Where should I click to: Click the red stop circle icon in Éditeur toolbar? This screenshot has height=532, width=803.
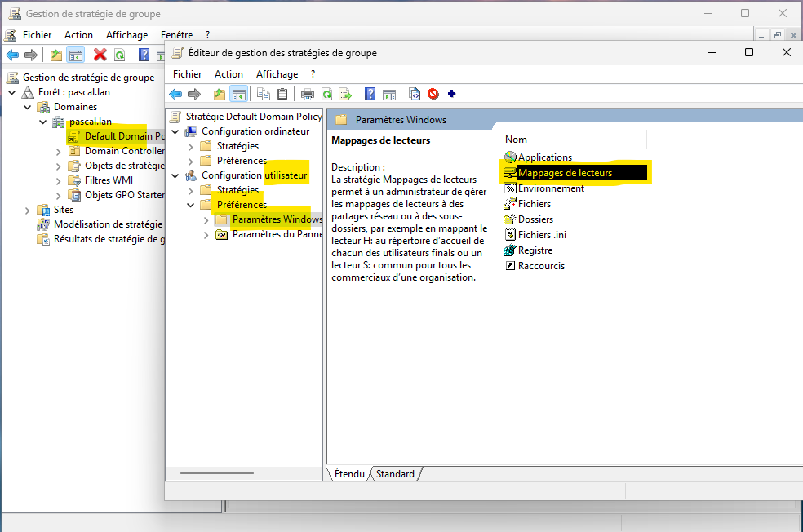pos(433,94)
